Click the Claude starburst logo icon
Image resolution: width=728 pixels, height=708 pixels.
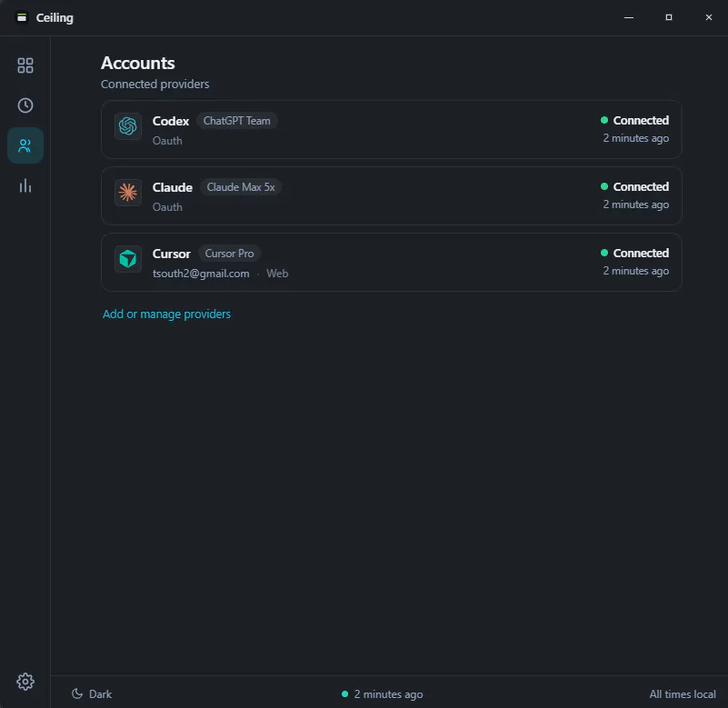click(128, 192)
